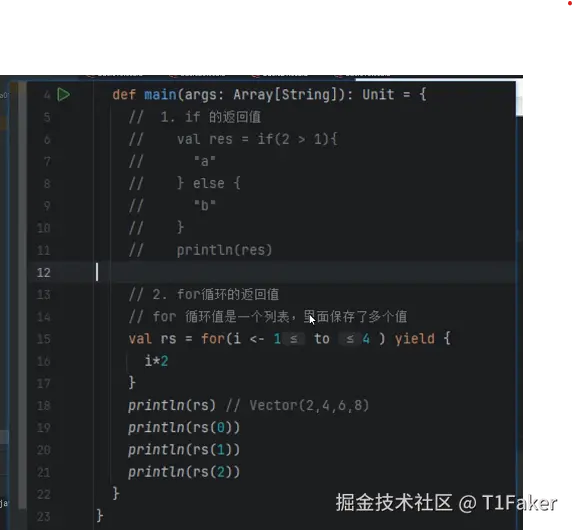Click the 'val rs' declaration
The image size is (573, 530).
click(152, 338)
